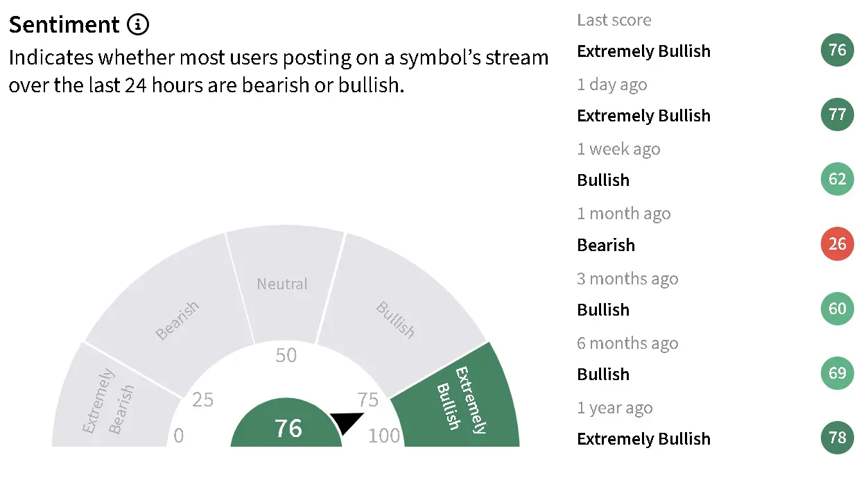Click the green 76 last score badge
Viewport: 868px width, 480px height.
pos(837,50)
